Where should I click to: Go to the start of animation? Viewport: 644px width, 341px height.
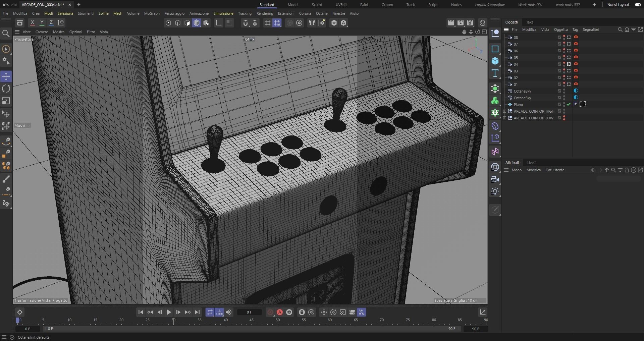[x=141, y=312]
